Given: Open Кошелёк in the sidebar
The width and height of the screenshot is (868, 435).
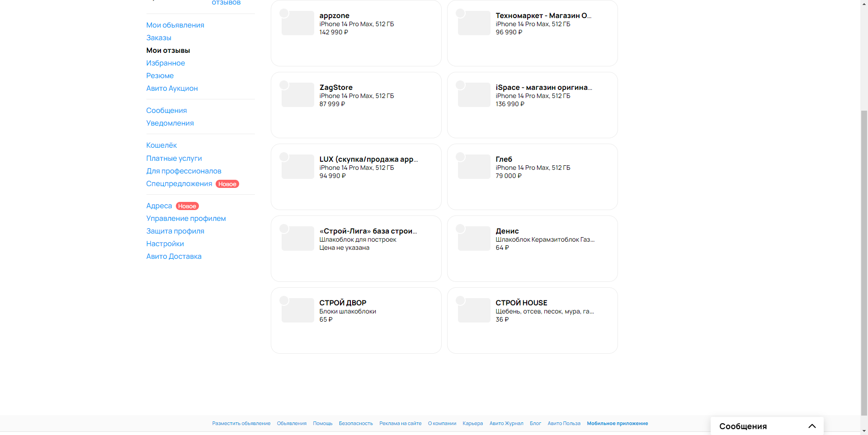Looking at the screenshot, I should (x=161, y=145).
